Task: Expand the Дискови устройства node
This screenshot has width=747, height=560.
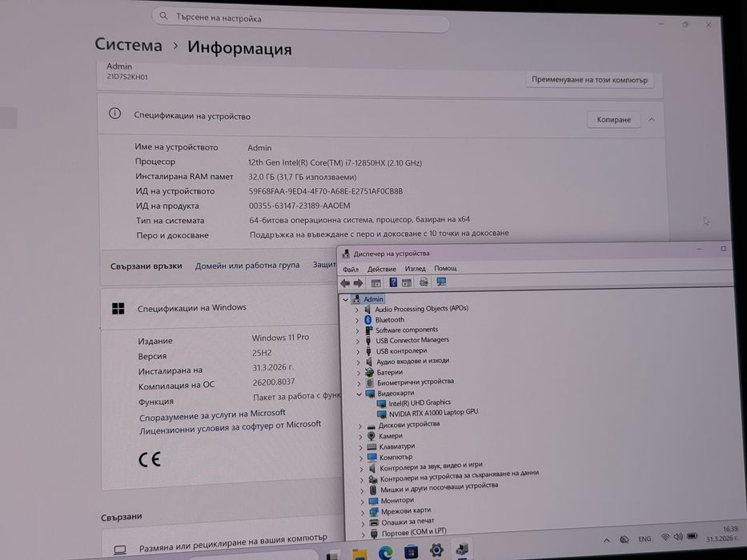Action: pyautogui.click(x=360, y=426)
